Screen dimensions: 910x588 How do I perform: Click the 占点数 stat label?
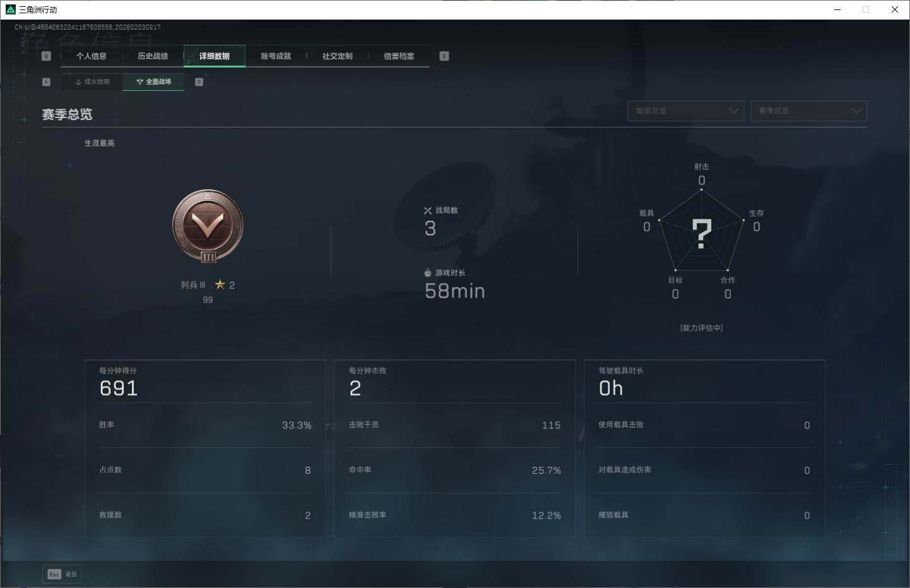[x=110, y=470]
